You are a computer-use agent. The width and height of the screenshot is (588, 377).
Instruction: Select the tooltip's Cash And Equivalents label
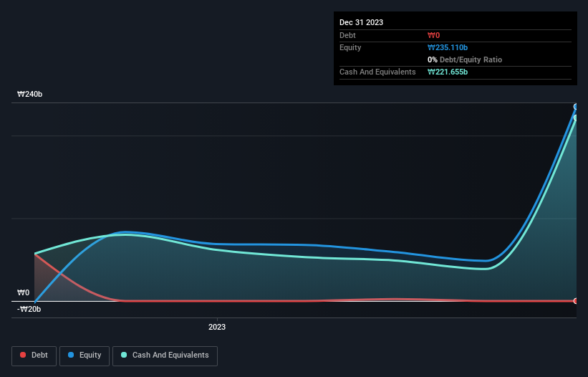[377, 72]
